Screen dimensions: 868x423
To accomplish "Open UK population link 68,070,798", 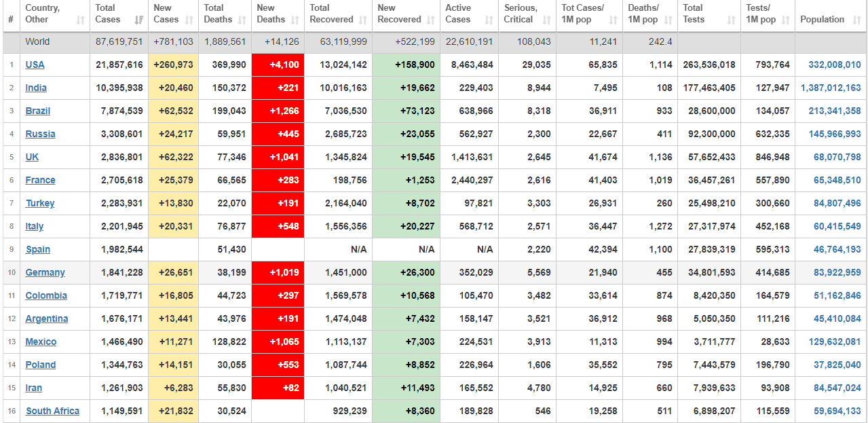I will click(x=837, y=158).
